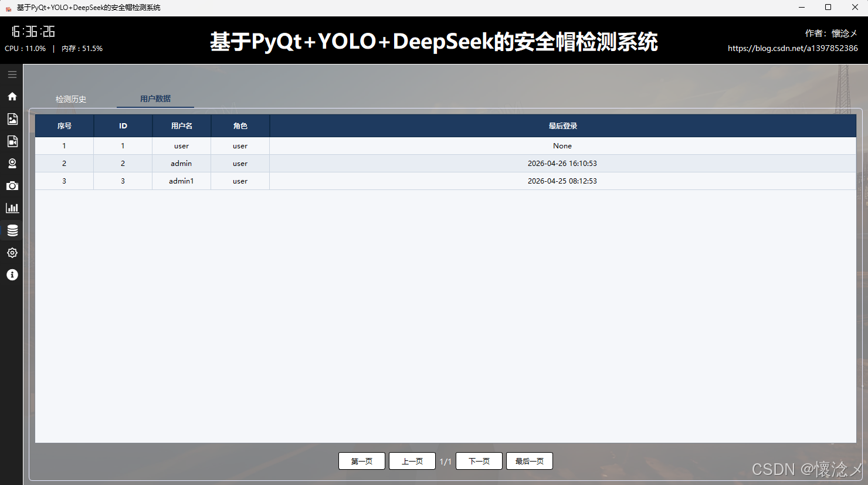Sort by the 序号 column header

coord(65,126)
